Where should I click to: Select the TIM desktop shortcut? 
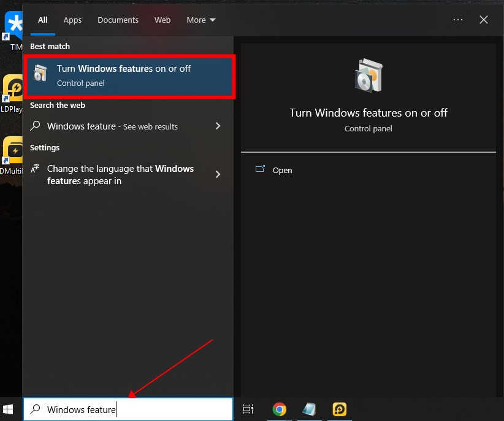[13, 31]
